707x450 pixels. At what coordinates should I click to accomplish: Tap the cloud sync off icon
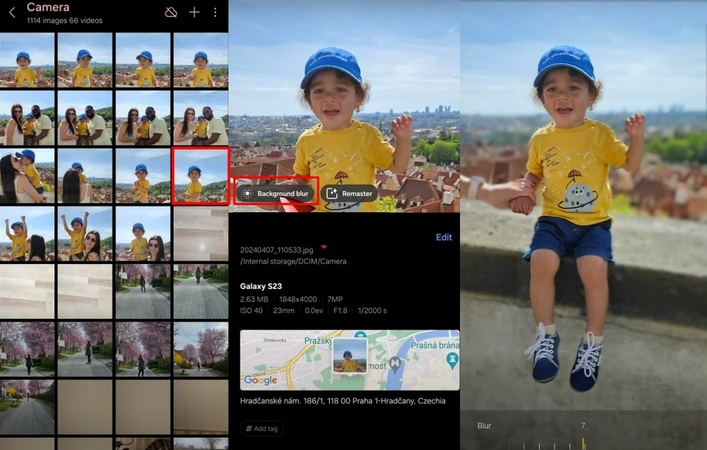pyautogui.click(x=171, y=12)
